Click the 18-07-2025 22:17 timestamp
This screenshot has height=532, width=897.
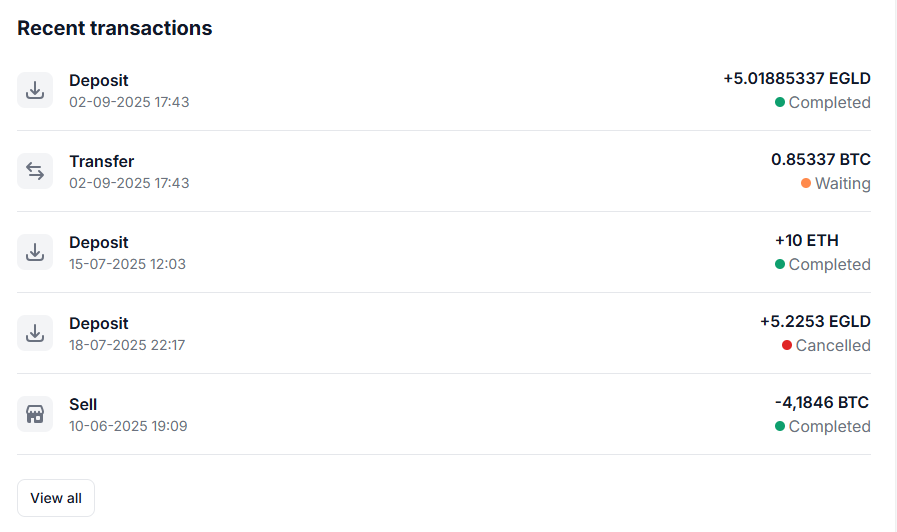click(x=127, y=345)
